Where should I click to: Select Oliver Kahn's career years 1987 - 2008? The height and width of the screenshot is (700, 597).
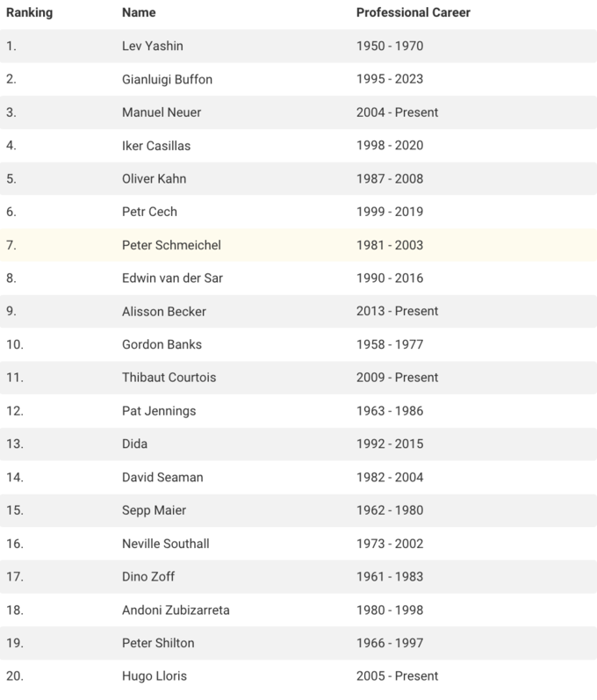coord(390,178)
